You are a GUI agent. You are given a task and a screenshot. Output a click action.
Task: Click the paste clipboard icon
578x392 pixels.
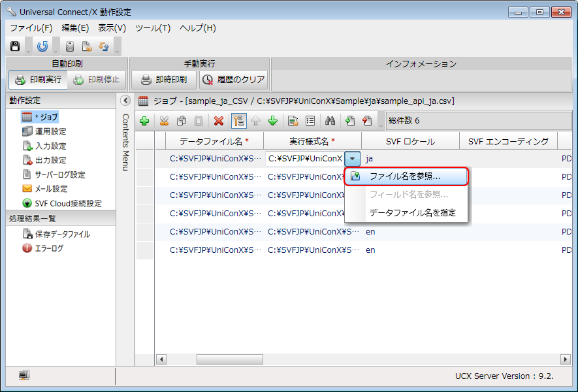[x=199, y=121]
